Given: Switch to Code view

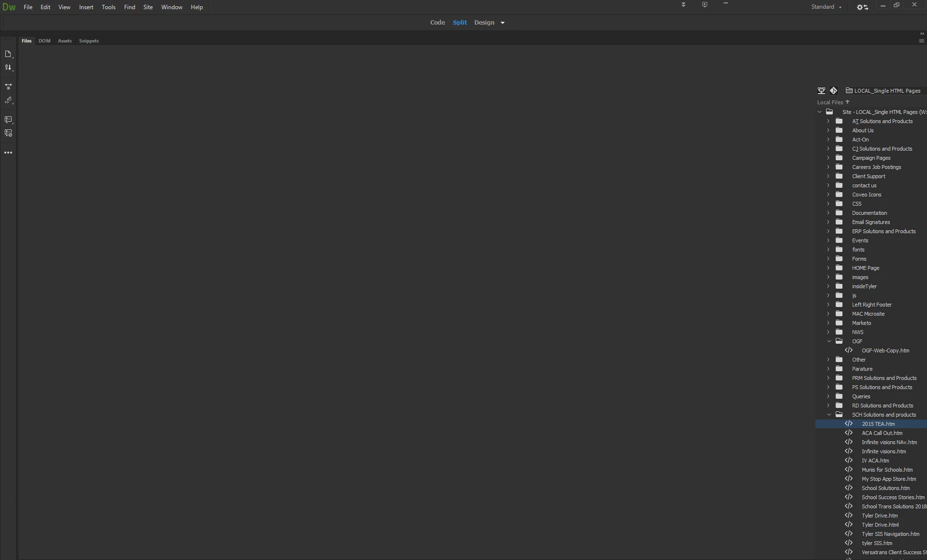Looking at the screenshot, I should [437, 23].
